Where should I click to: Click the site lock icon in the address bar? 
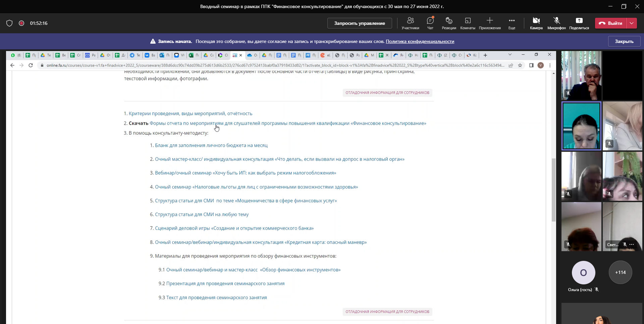coord(42,65)
